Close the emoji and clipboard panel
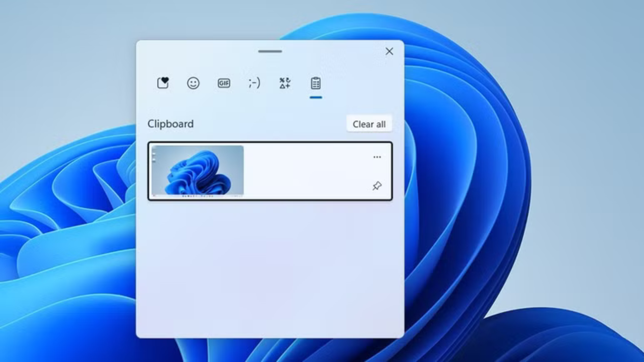The width and height of the screenshot is (644, 362). [389, 51]
